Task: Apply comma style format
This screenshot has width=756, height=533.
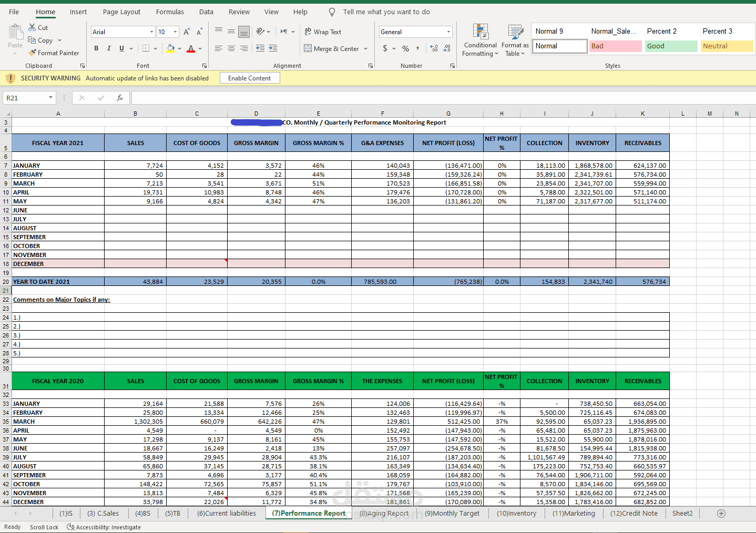Action: pyautogui.click(x=418, y=48)
